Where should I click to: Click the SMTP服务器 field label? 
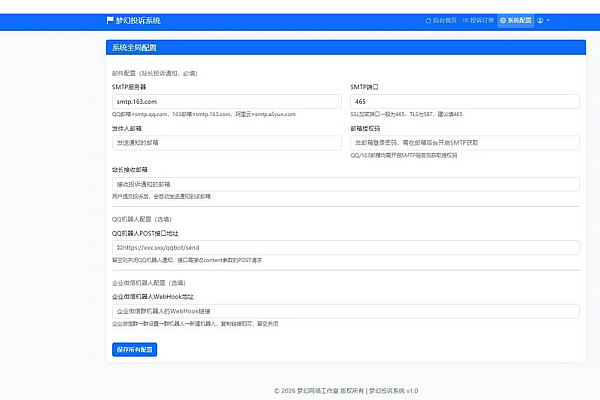click(x=129, y=87)
